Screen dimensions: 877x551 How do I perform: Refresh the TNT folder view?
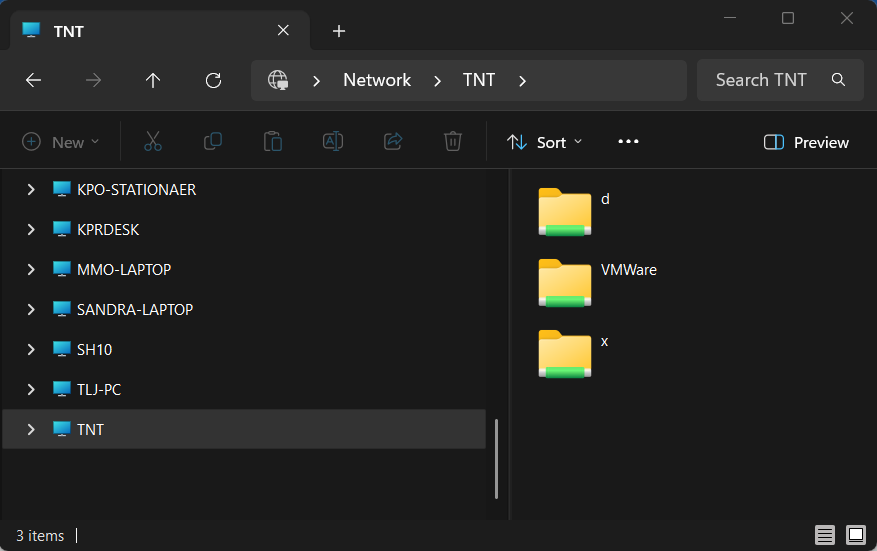[x=213, y=81]
